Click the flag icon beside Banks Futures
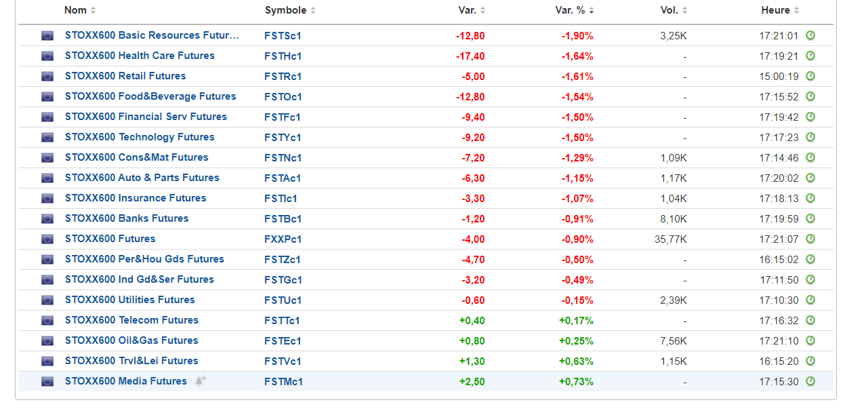Viewport: 868px width, 413px height. tap(47, 218)
